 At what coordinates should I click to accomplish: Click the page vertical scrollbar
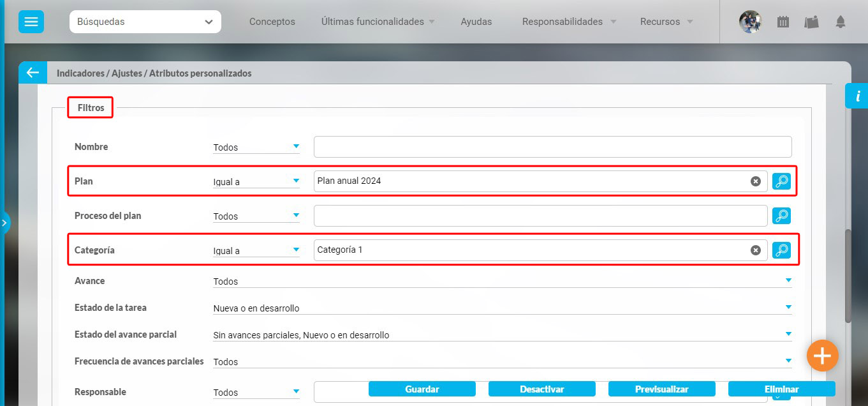[x=848, y=276]
